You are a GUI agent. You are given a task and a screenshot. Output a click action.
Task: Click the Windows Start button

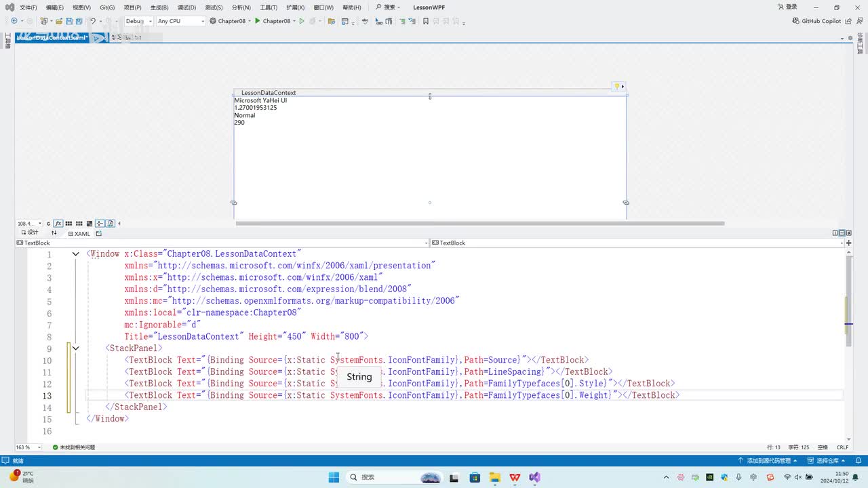334,477
